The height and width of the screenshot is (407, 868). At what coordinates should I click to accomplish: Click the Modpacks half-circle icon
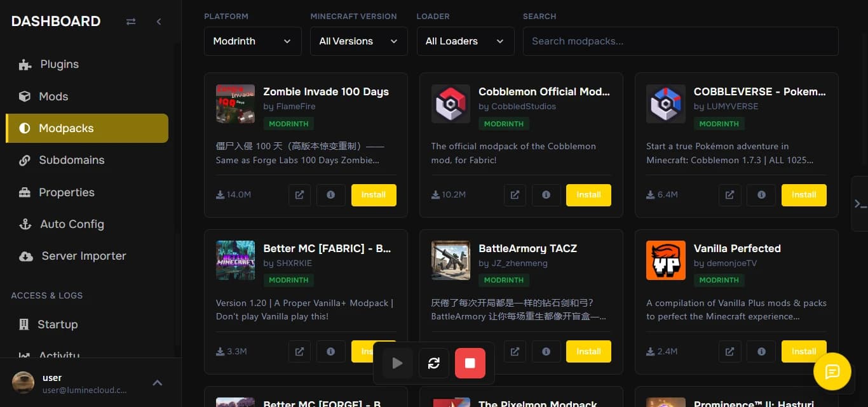25,128
